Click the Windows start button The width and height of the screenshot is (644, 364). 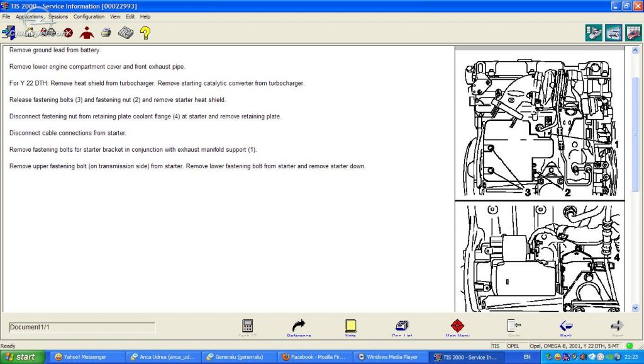[x=22, y=357]
